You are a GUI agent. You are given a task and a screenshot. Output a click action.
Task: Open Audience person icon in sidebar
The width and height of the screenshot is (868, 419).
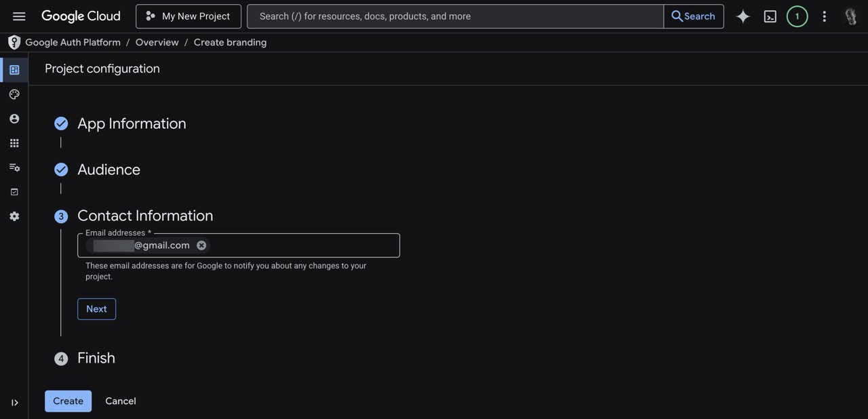(14, 119)
